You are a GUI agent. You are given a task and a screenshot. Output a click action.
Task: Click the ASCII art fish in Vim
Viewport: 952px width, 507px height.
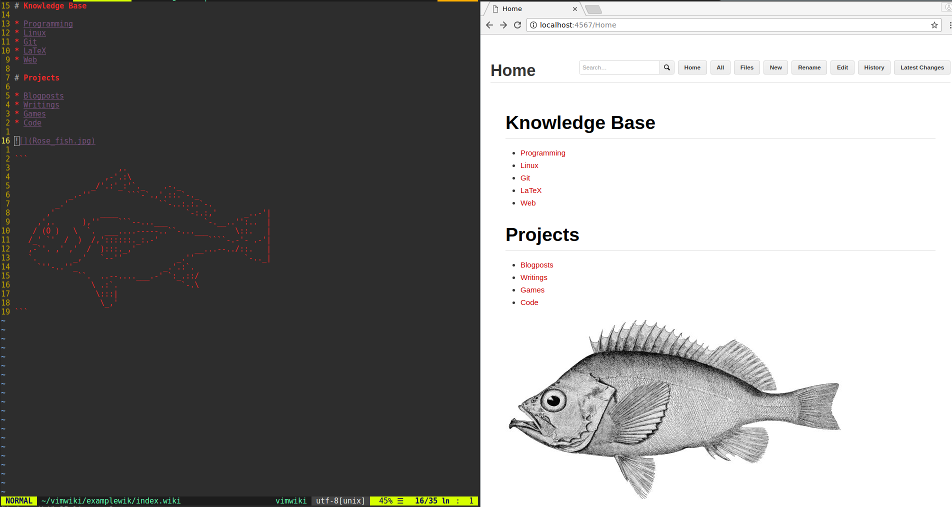point(149,238)
